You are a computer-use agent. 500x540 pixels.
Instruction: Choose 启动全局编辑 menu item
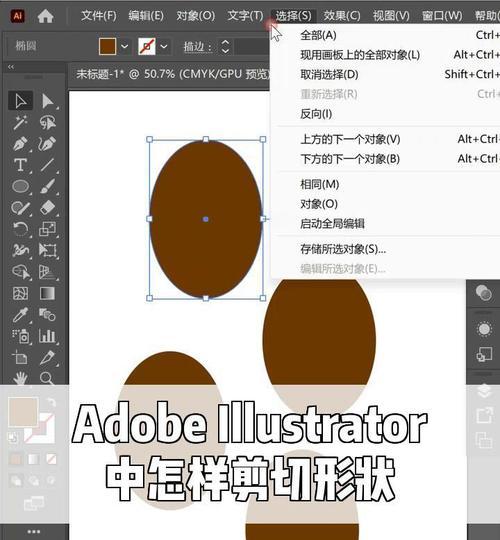point(385,224)
